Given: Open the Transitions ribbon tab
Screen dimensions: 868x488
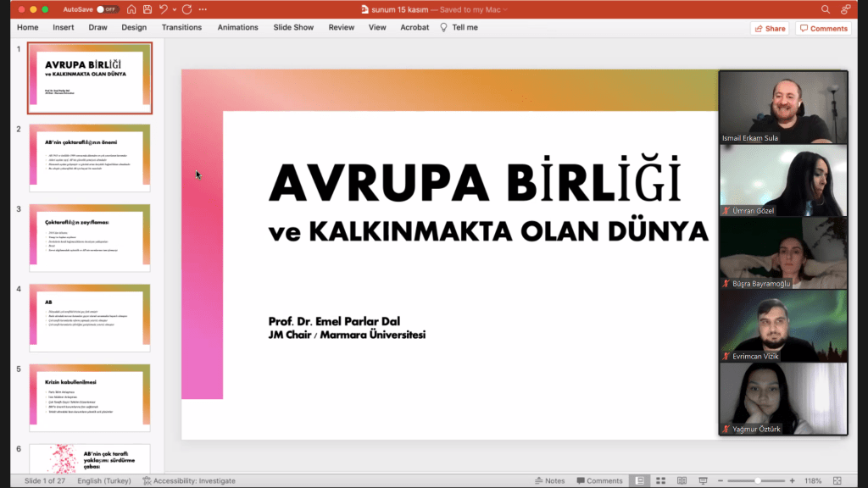Looking at the screenshot, I should pyautogui.click(x=181, y=27).
